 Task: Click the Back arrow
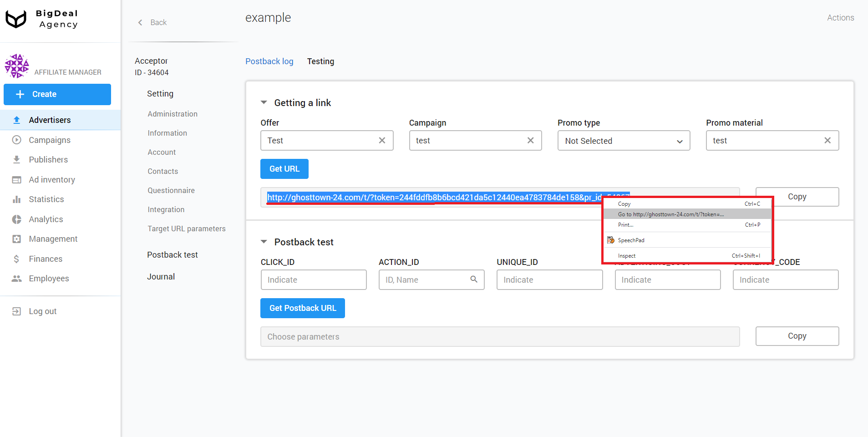[140, 22]
